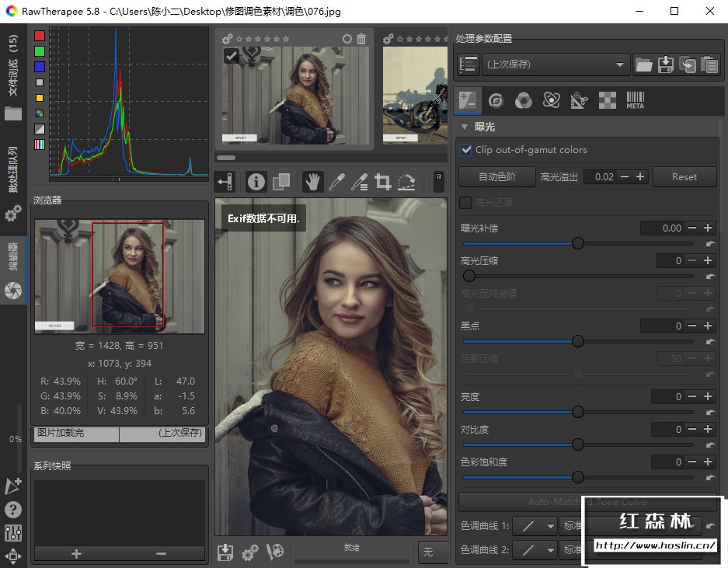The height and width of the screenshot is (568, 728).
Task: Switch to the META metadata tab
Action: (x=636, y=99)
